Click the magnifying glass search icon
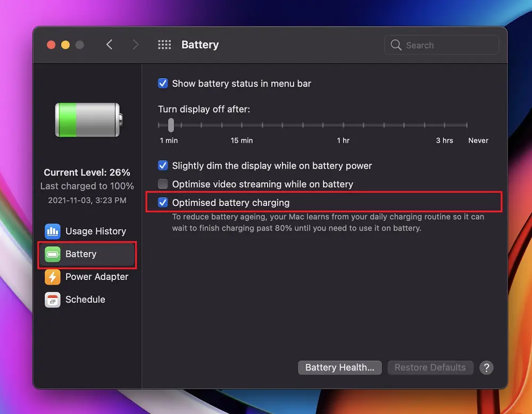This screenshot has height=414, width=532. point(396,45)
